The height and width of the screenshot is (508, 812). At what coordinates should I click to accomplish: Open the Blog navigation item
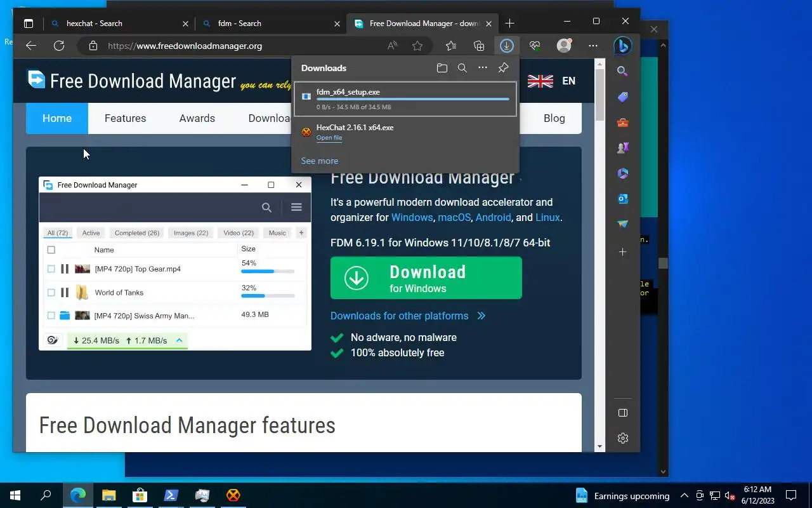coord(554,118)
